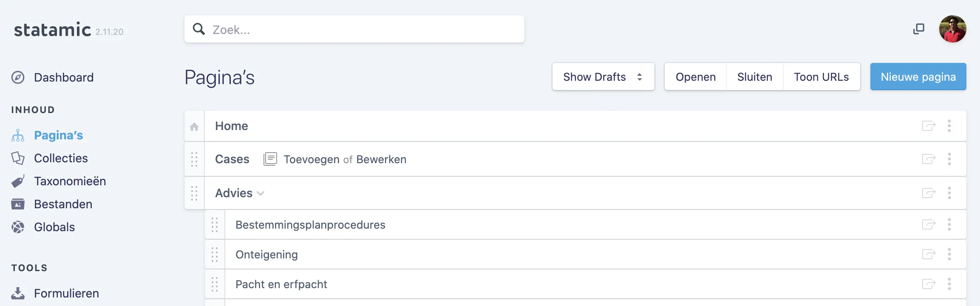The height and width of the screenshot is (306, 980).
Task: Visit Advies page via its arrow icon
Action: (929, 193)
